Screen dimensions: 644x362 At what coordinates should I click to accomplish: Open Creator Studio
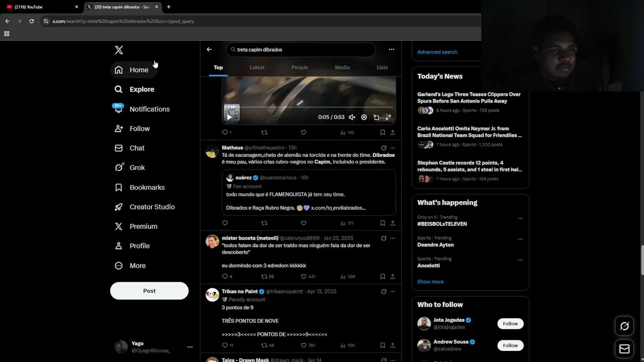coord(145,207)
